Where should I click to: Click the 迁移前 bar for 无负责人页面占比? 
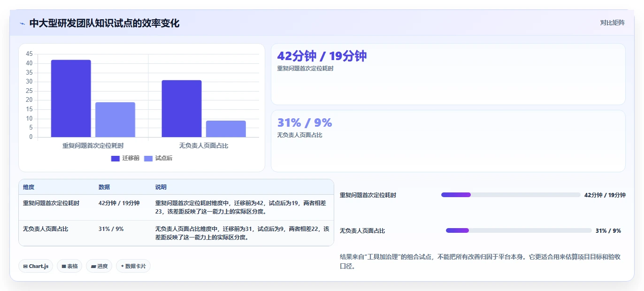click(x=182, y=108)
